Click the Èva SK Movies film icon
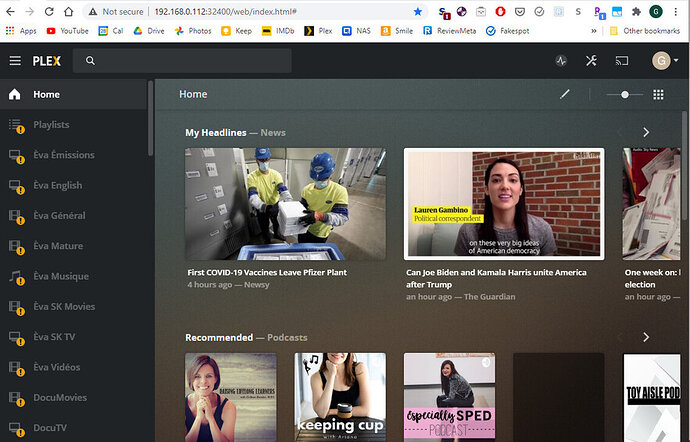Image resolution: width=690 pixels, height=442 pixels. click(16, 307)
